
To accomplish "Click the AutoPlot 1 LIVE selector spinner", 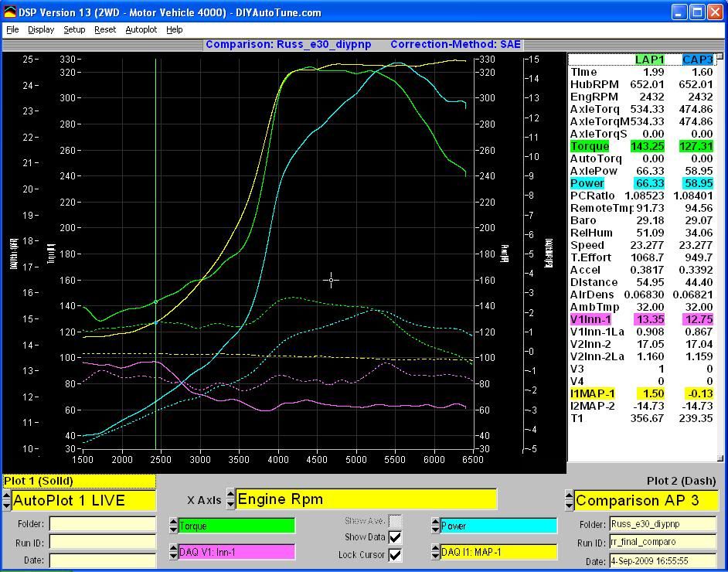I will click(x=6, y=500).
